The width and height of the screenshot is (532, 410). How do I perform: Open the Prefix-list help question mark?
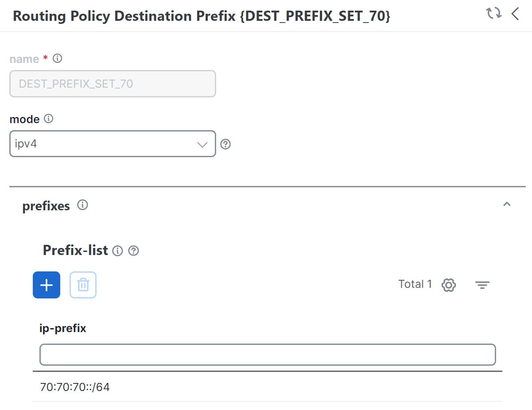(x=133, y=251)
